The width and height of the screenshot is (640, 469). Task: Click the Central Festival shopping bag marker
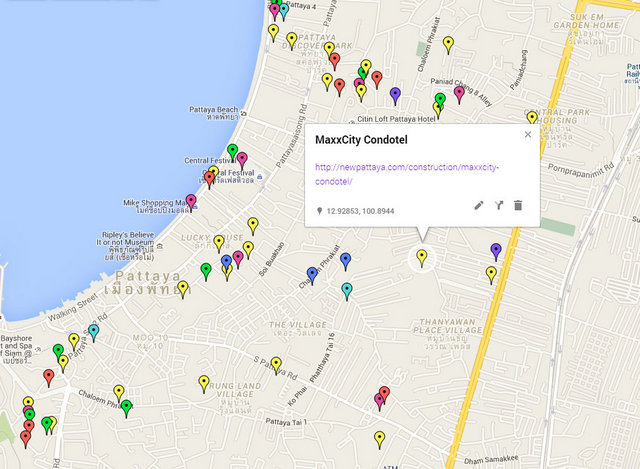click(260, 177)
